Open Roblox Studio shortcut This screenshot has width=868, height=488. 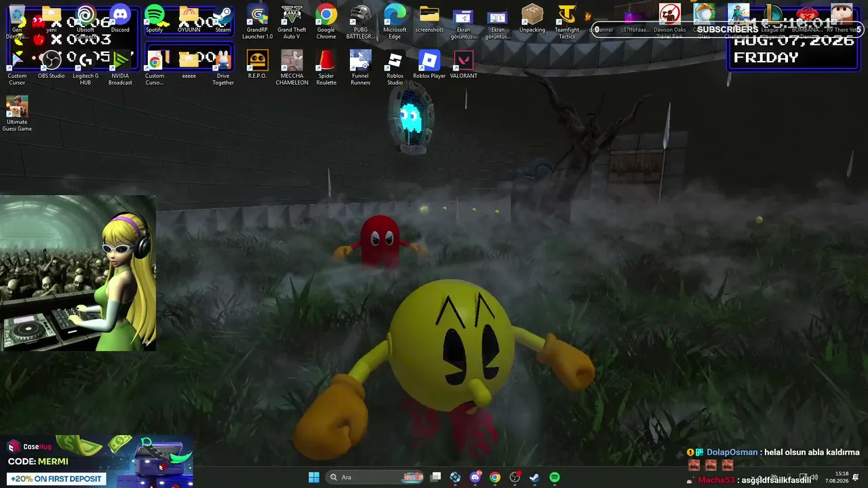pyautogui.click(x=395, y=68)
